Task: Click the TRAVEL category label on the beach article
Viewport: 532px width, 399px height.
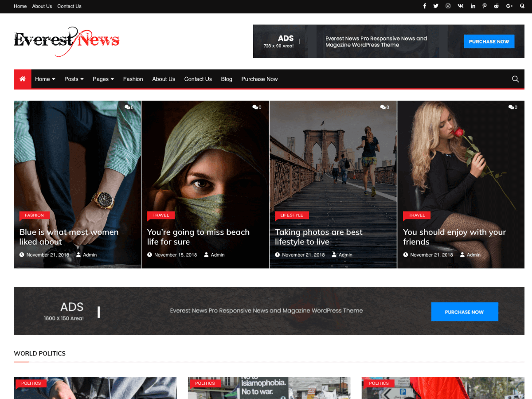Action: pyautogui.click(x=160, y=215)
